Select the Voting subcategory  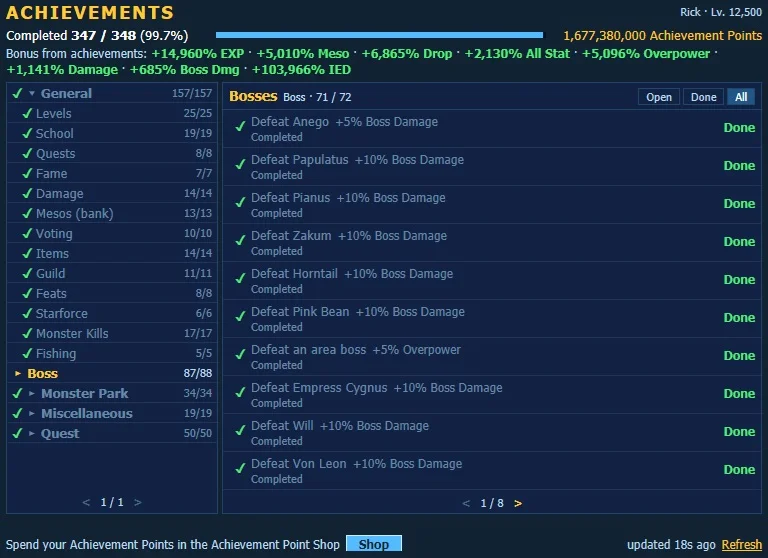click(112, 234)
